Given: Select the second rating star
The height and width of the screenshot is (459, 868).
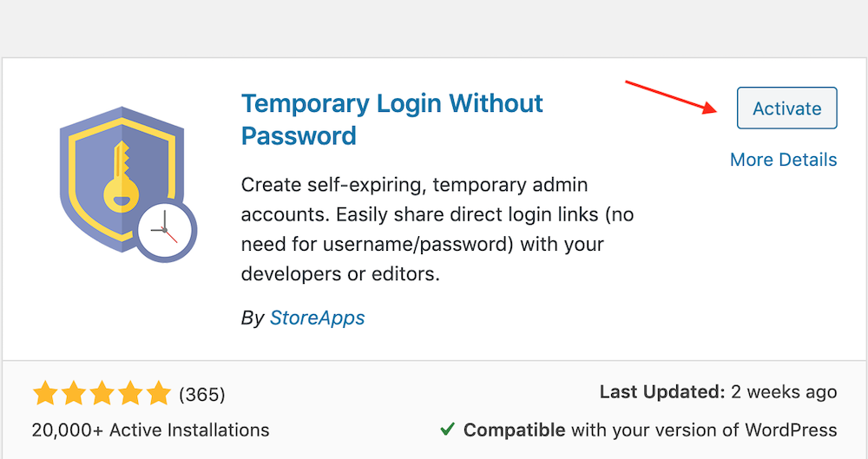Looking at the screenshot, I should click(x=74, y=394).
